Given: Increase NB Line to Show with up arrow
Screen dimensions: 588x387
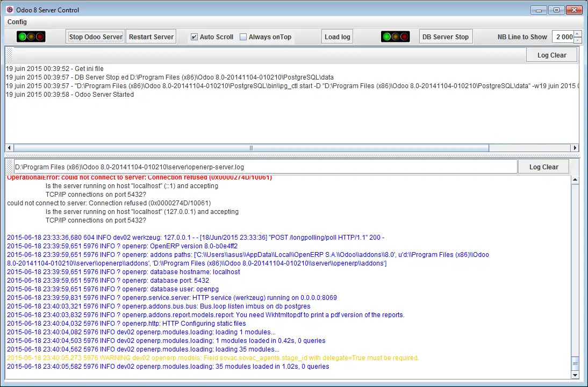Looking at the screenshot, I should click(x=578, y=34).
